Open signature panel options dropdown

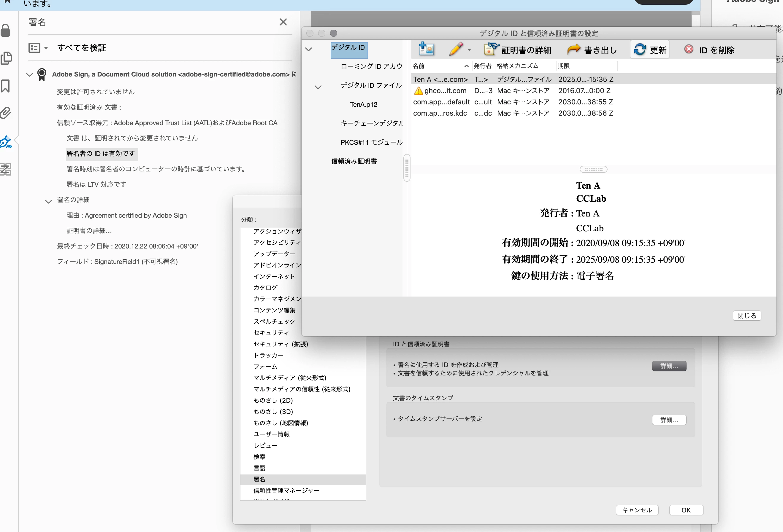38,48
